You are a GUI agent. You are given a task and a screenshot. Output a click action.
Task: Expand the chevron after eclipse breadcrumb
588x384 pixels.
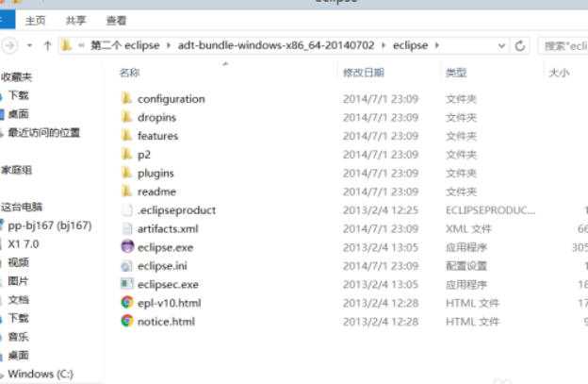tap(437, 45)
